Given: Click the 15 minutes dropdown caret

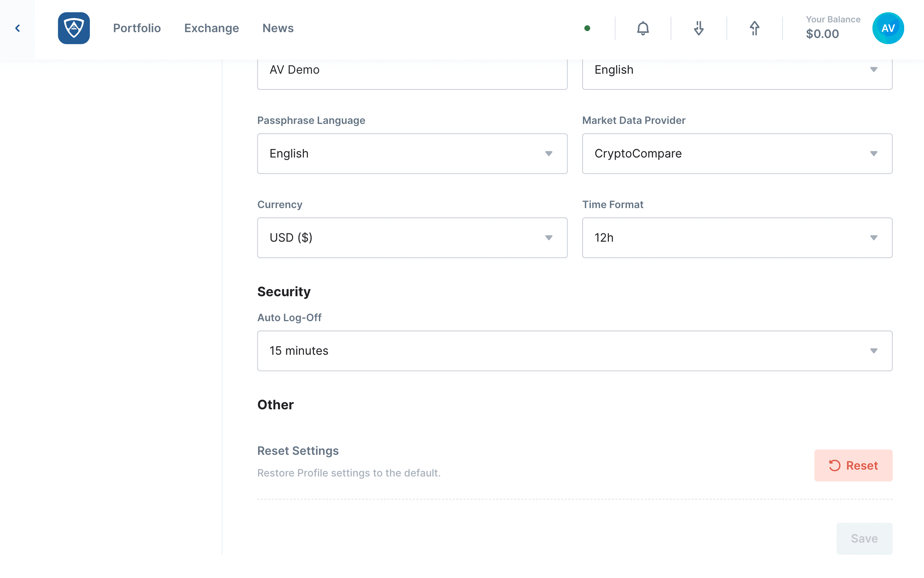Looking at the screenshot, I should click(873, 351).
